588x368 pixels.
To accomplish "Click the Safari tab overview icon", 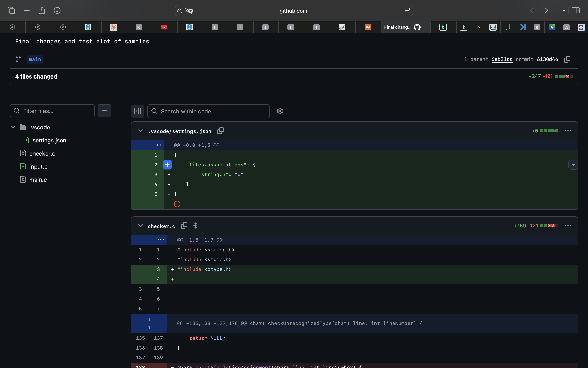I will coord(11,10).
